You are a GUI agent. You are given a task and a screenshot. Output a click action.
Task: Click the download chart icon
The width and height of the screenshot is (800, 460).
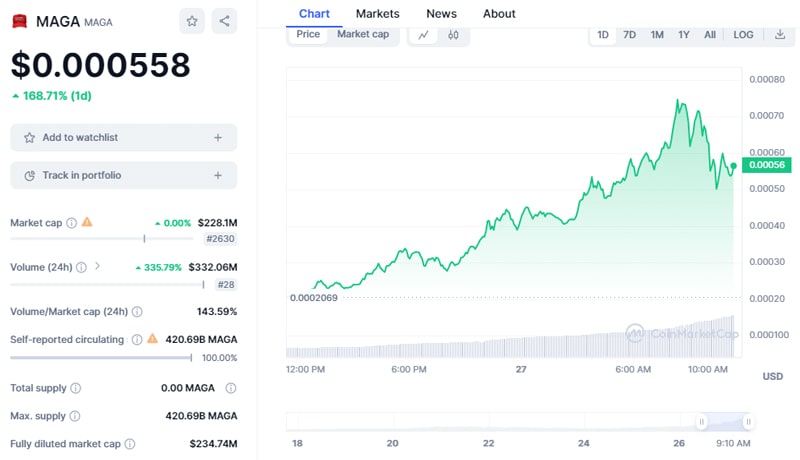click(779, 35)
